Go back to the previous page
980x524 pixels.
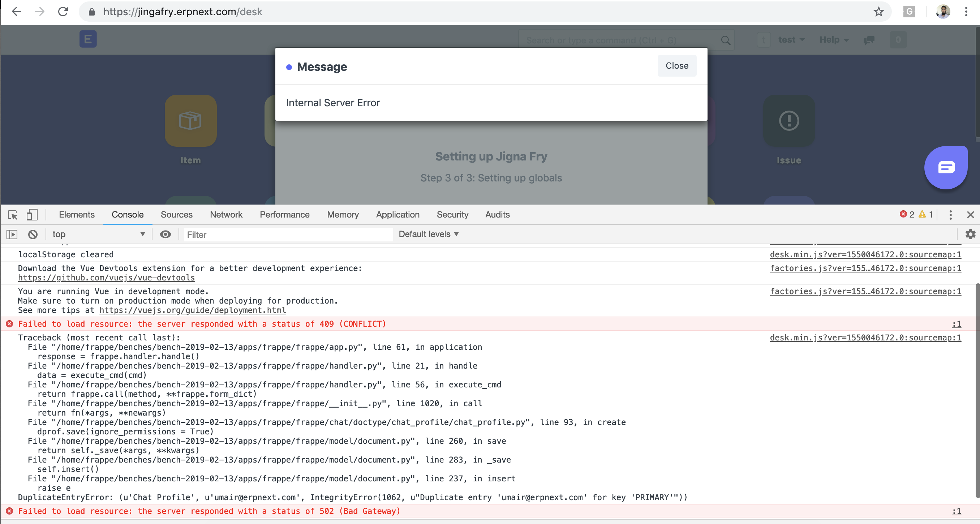pos(16,12)
